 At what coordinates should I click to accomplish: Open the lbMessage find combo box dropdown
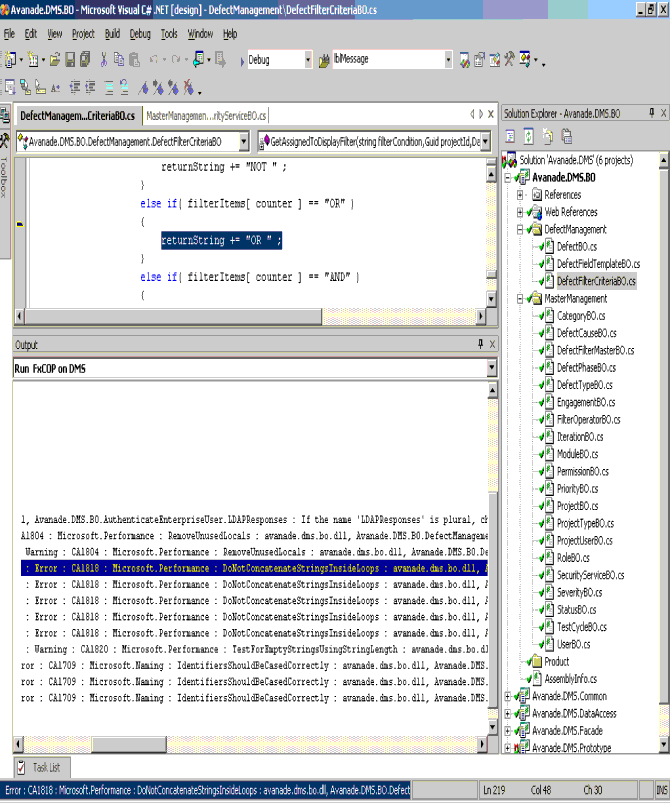click(x=448, y=60)
